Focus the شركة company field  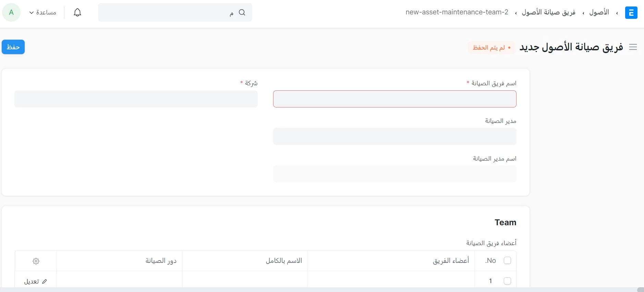(136, 99)
